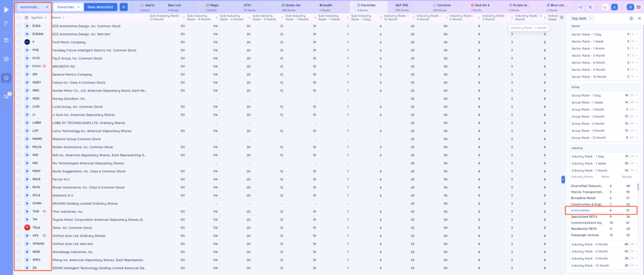644x275 pixels.
Task: Click the side panel collapse arrow handle
Action: 563,179
